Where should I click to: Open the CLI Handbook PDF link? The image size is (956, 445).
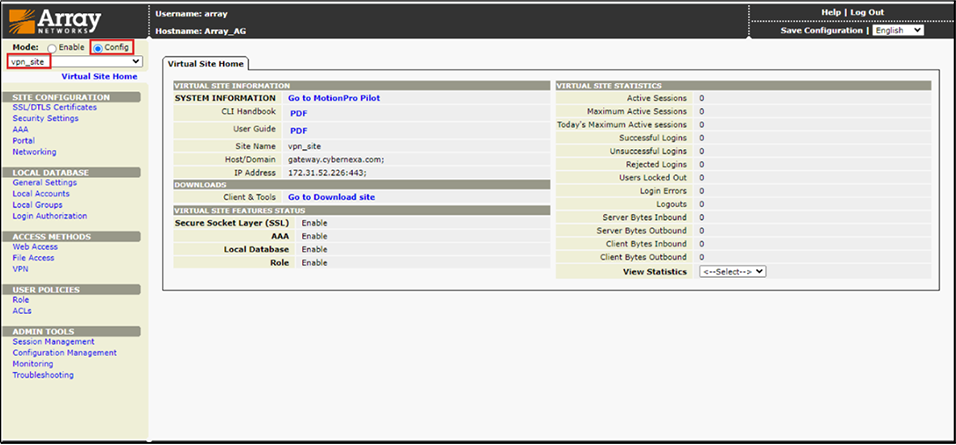coord(298,114)
